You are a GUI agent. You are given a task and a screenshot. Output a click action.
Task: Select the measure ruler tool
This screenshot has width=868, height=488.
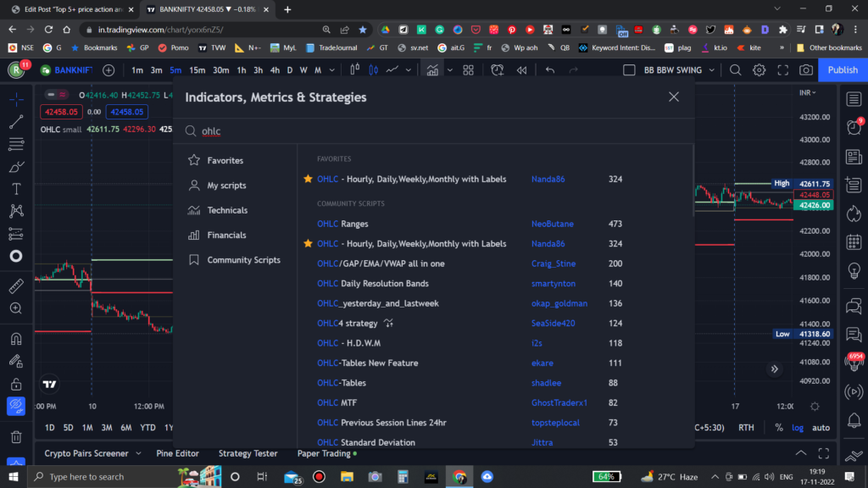(16, 286)
